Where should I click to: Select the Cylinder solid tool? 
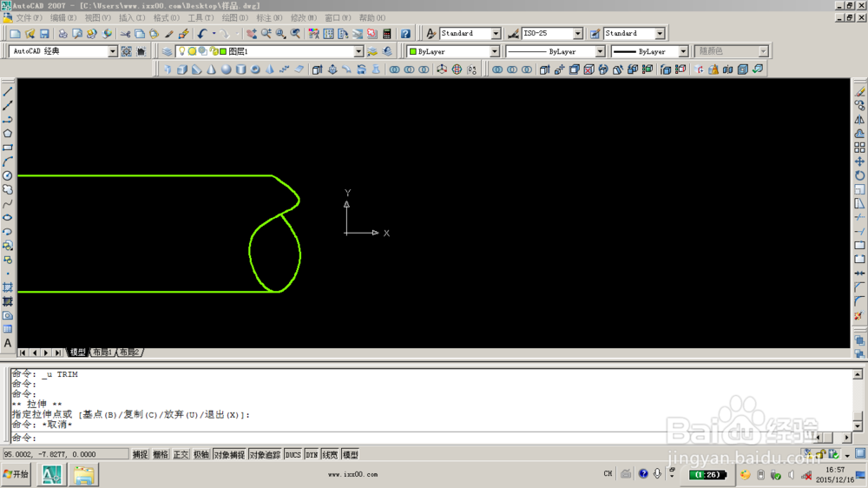point(240,69)
